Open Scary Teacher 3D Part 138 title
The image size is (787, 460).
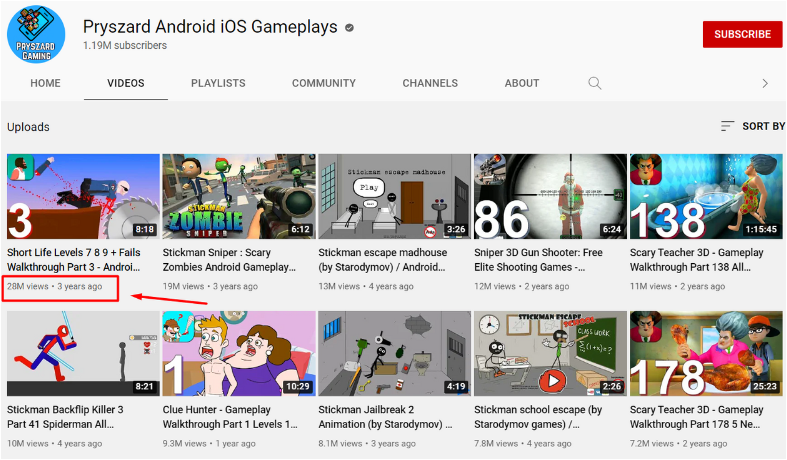tap(697, 260)
